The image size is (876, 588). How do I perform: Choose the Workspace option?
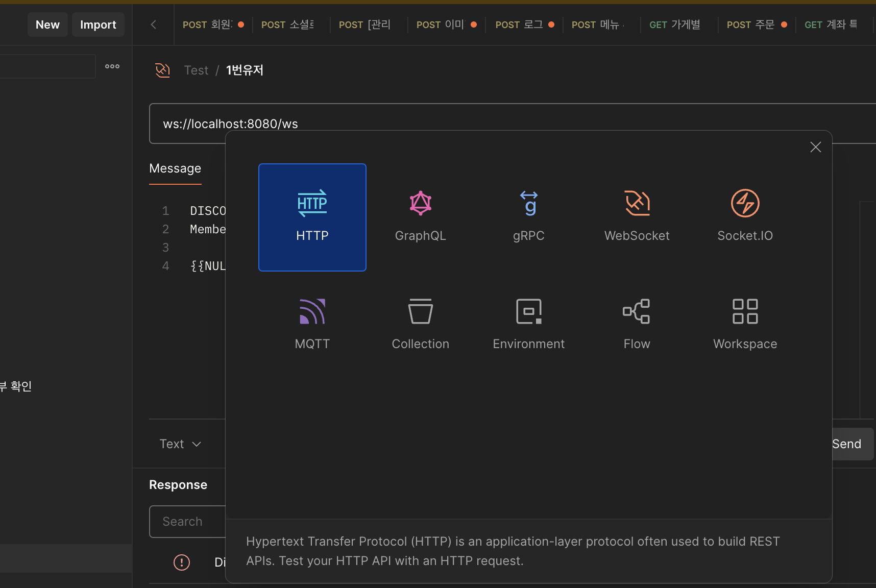tap(745, 326)
